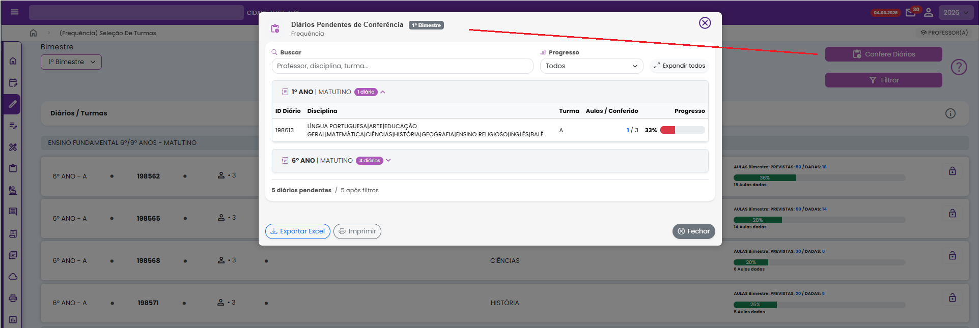Open the mail notifications icon with badge 30
980x328 pixels.
(x=911, y=13)
